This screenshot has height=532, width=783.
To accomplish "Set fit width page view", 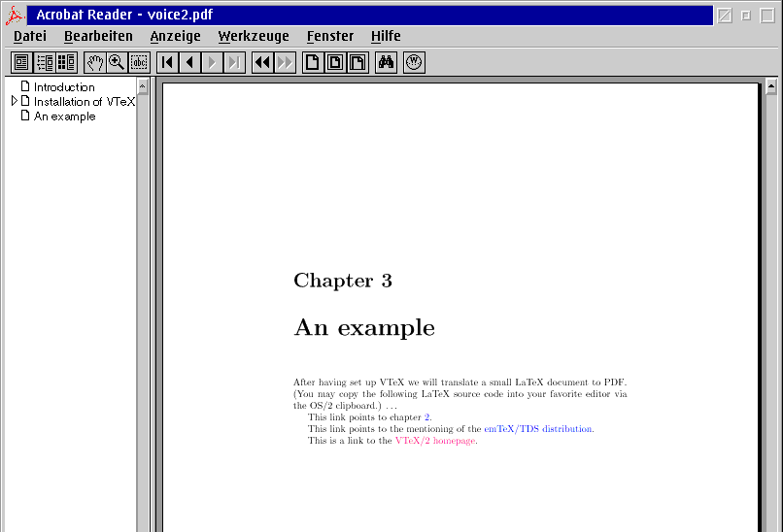I will [x=358, y=63].
